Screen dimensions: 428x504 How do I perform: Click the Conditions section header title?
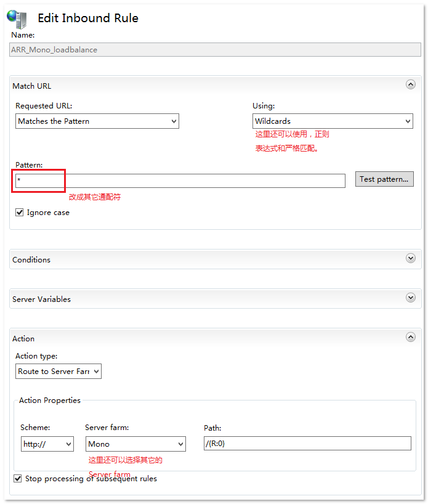click(x=31, y=259)
